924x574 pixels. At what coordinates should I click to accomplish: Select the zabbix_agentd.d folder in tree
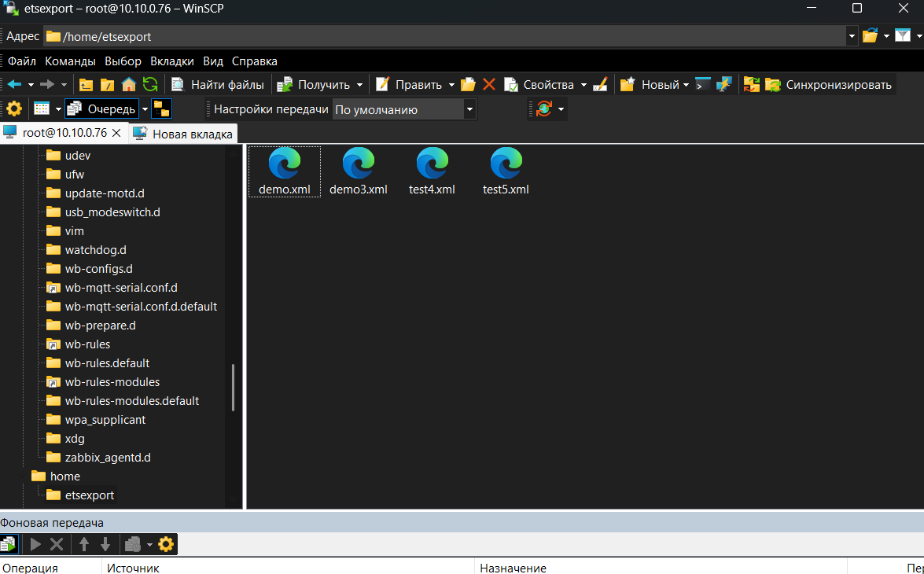click(x=108, y=458)
